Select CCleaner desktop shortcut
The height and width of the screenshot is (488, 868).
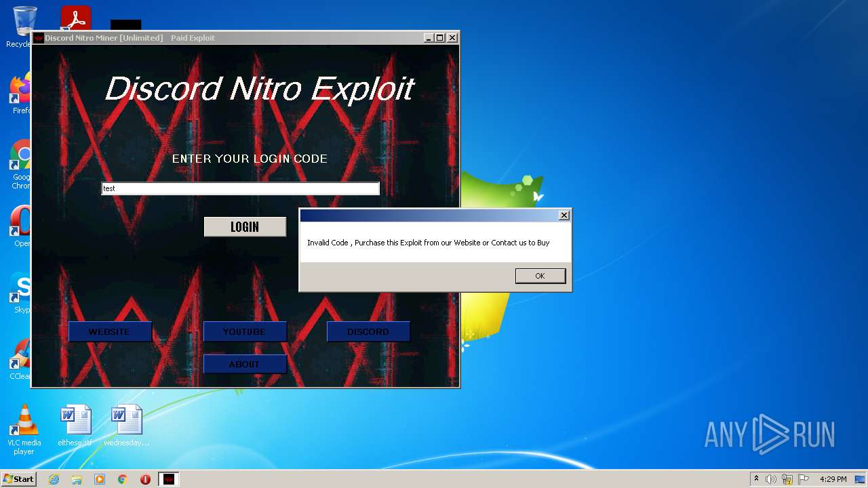pos(20,359)
